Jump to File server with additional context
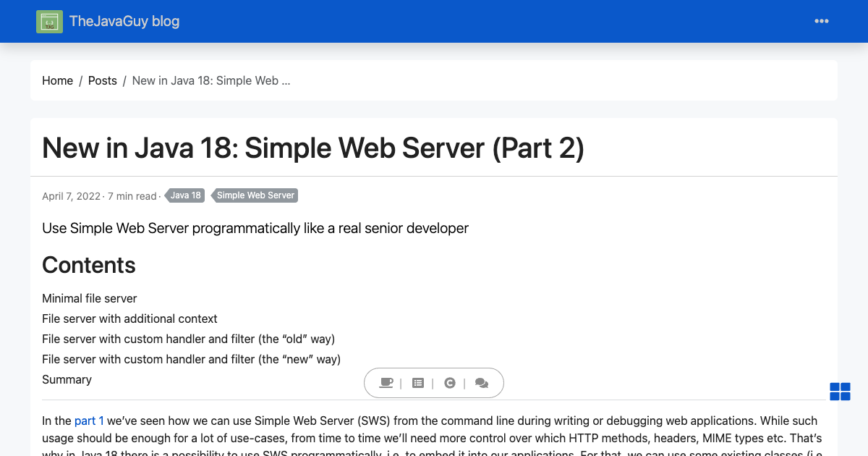 coord(129,318)
